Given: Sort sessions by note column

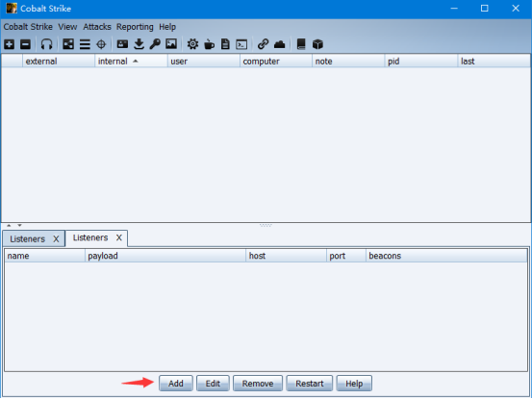Looking at the screenshot, I should point(348,61).
